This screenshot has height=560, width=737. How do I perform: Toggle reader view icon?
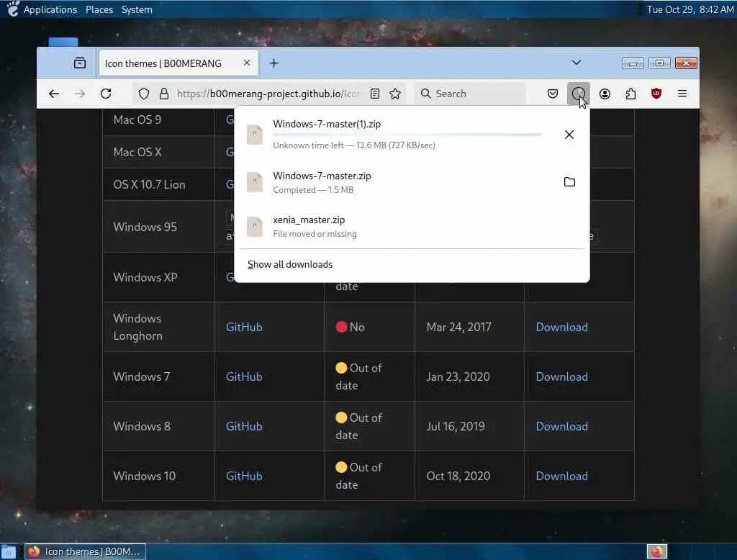coord(374,94)
